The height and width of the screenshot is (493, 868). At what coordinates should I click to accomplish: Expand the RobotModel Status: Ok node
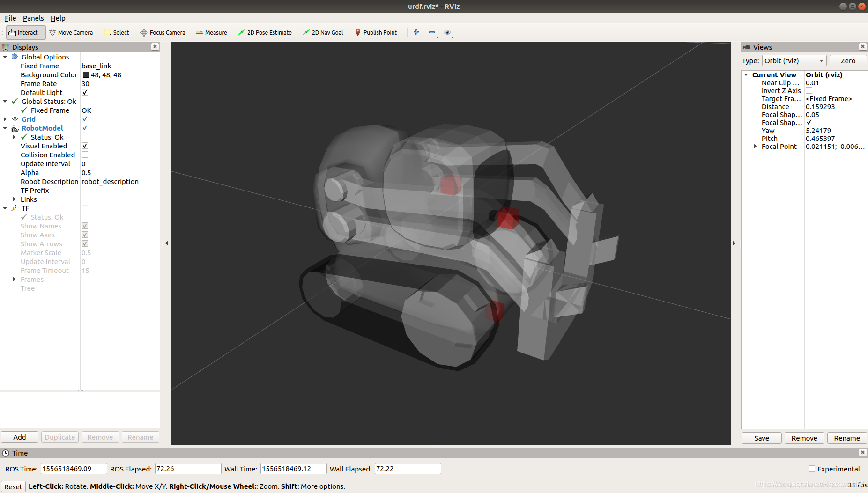(14, 137)
